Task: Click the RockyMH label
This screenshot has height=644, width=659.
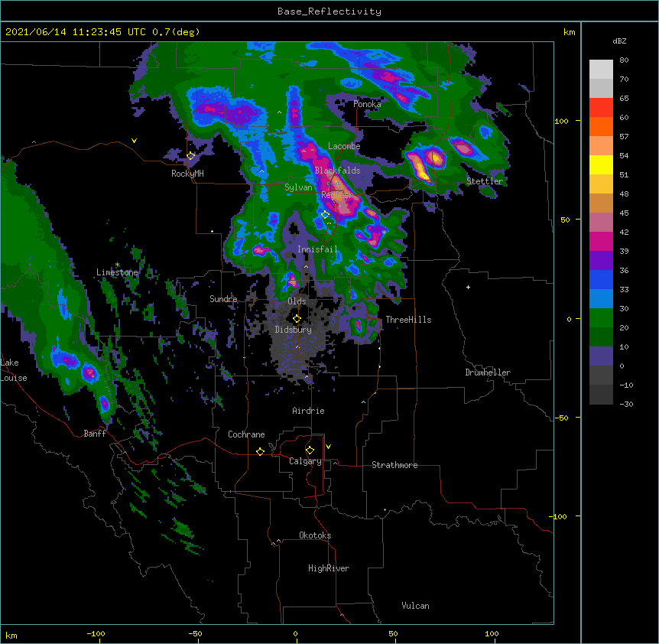Action: (x=187, y=174)
